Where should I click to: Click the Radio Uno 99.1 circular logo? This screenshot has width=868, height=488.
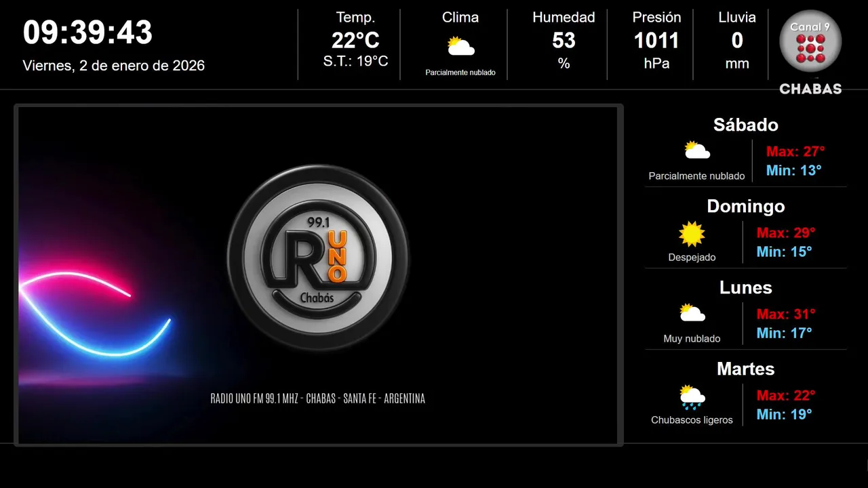318,258
